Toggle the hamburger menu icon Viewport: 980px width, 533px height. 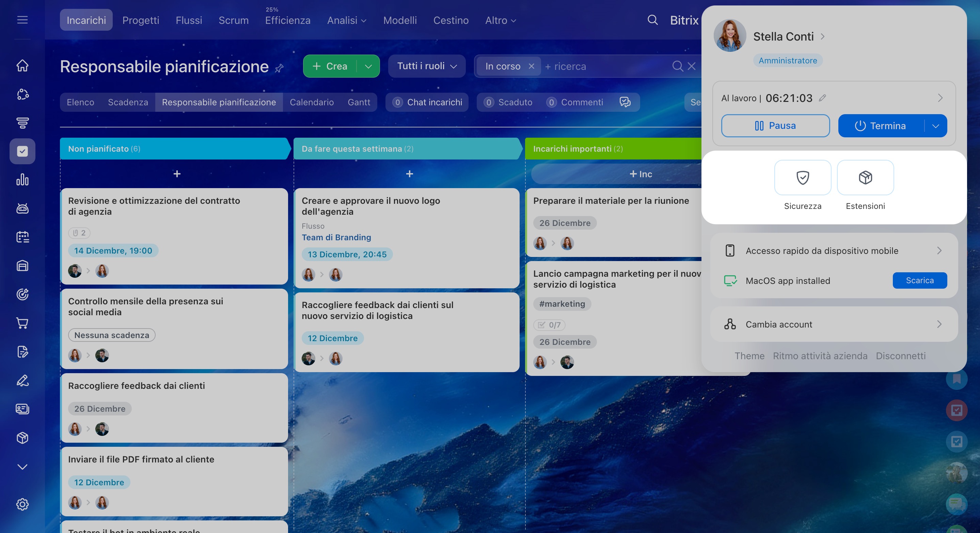(x=22, y=20)
